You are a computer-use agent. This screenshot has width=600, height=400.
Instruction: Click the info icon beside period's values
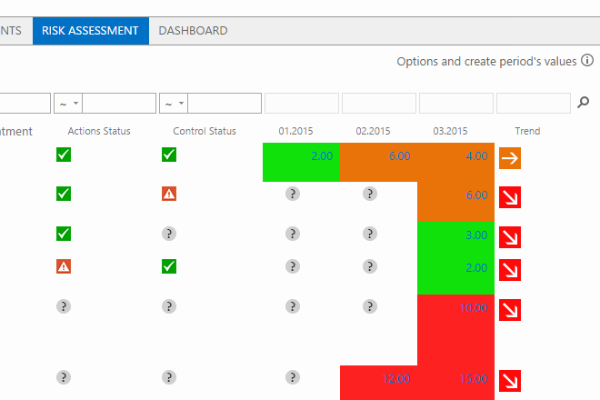tap(587, 60)
